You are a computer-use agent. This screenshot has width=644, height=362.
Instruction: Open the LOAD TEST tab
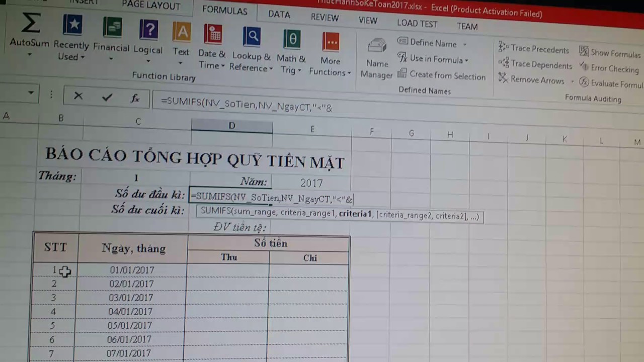coord(417,23)
